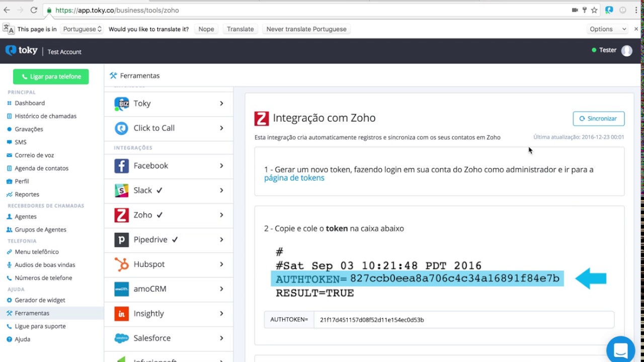The width and height of the screenshot is (644, 362).
Task: Open Correio de voz
Action: (x=34, y=155)
